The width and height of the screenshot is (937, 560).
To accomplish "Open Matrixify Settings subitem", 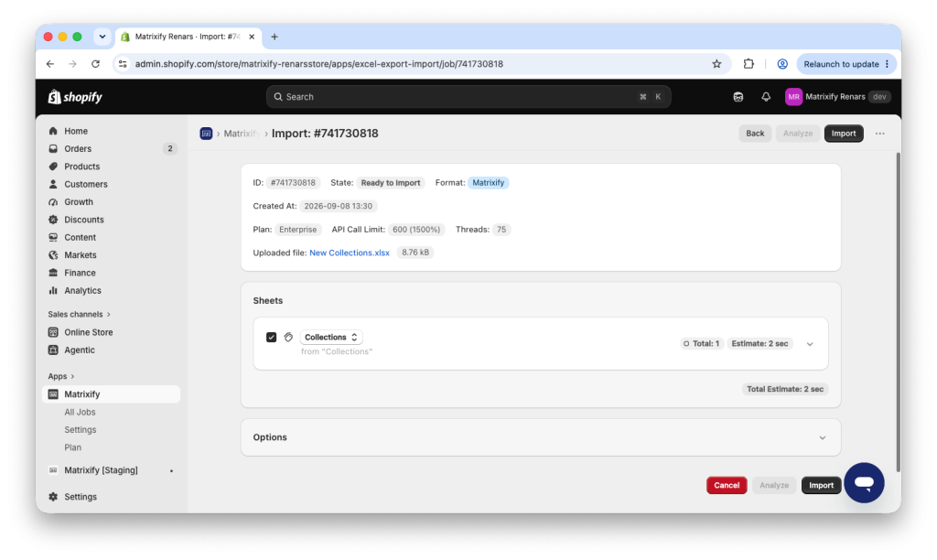I will [81, 430].
